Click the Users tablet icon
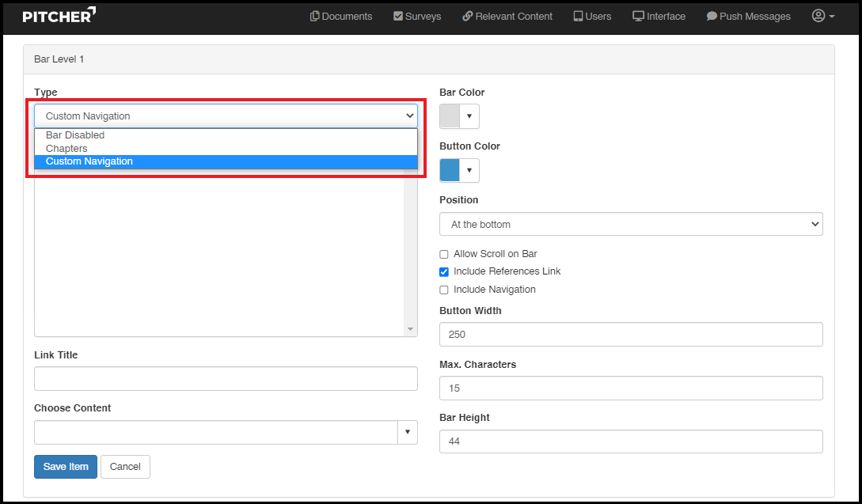Image resolution: width=862 pixels, height=504 pixels. point(578,16)
